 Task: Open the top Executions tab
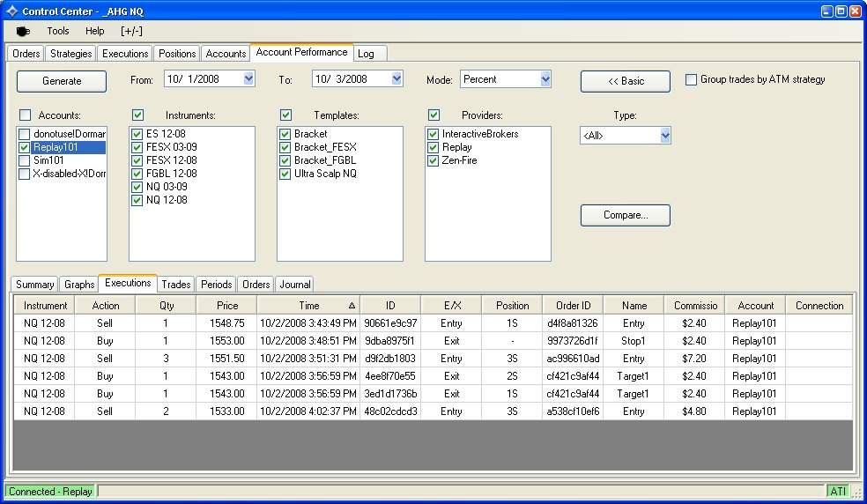click(x=125, y=54)
